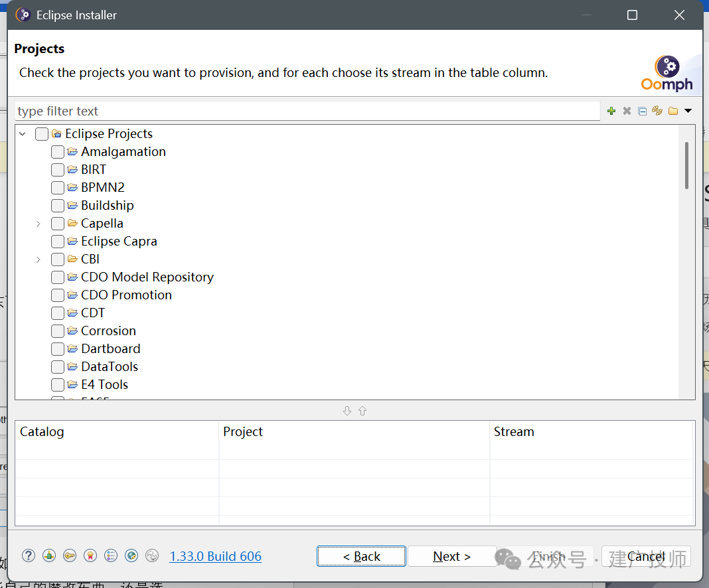Image resolution: width=709 pixels, height=588 pixels.
Task: Maximize the Eclipse Installer window
Action: [632, 15]
